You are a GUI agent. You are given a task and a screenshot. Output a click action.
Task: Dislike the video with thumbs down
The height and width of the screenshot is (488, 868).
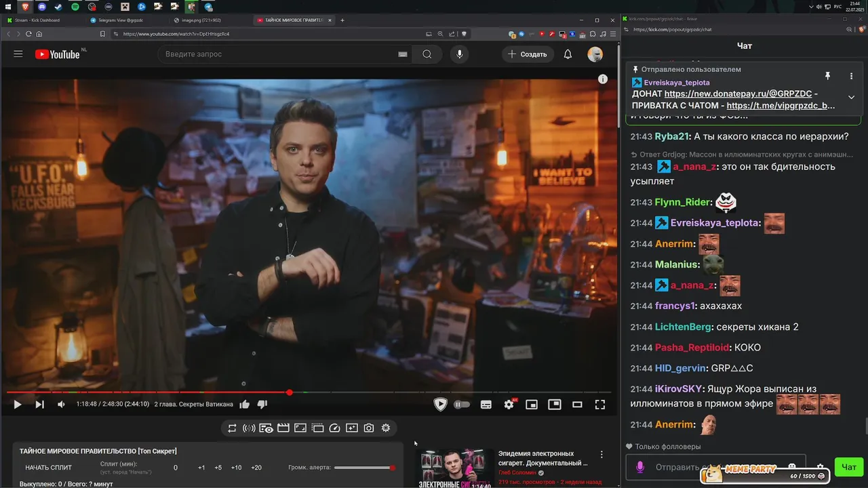click(x=262, y=405)
